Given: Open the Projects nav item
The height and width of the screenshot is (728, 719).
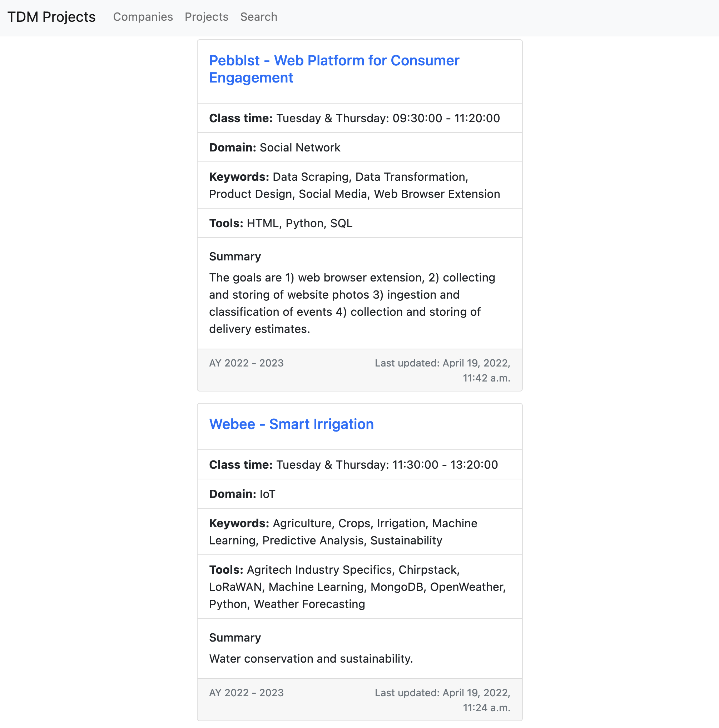Looking at the screenshot, I should point(206,17).
